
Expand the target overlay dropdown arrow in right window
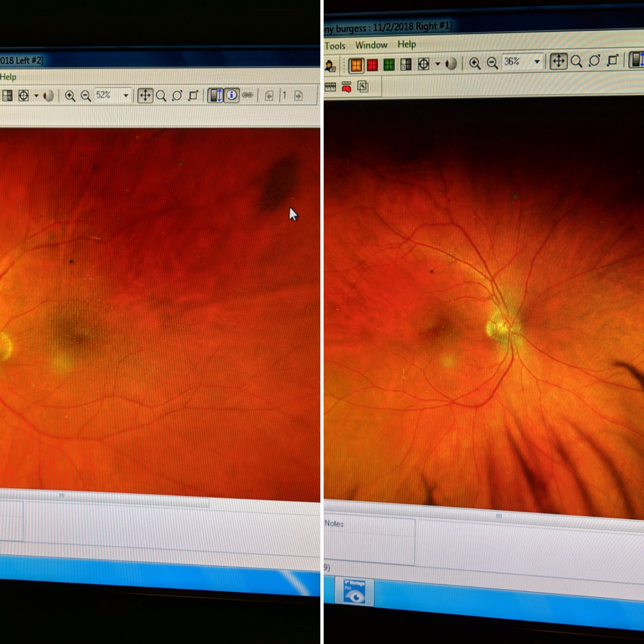[x=438, y=64]
